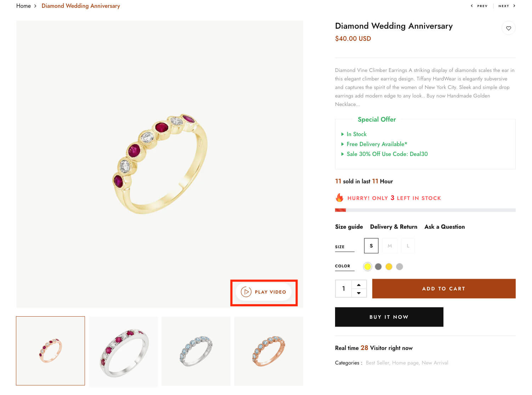The height and width of the screenshot is (395, 532).
Task: Click the flame icon beside stock warning
Action: coord(339,197)
